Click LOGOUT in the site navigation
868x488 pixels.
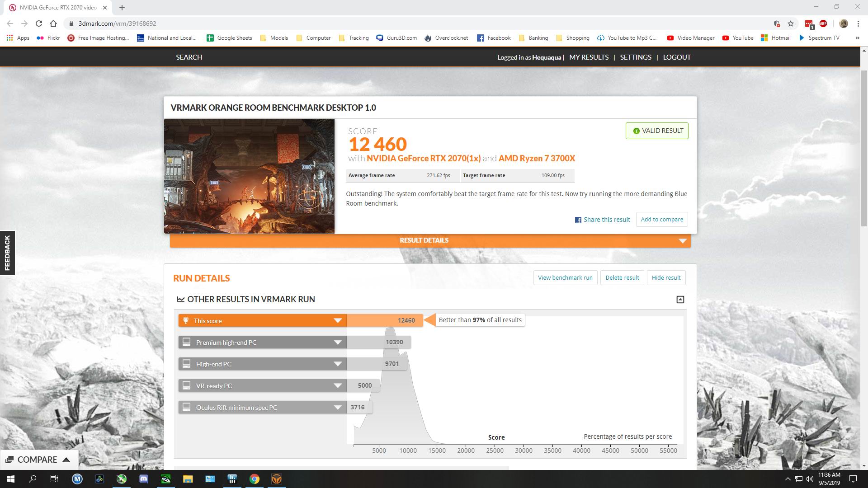(x=677, y=57)
